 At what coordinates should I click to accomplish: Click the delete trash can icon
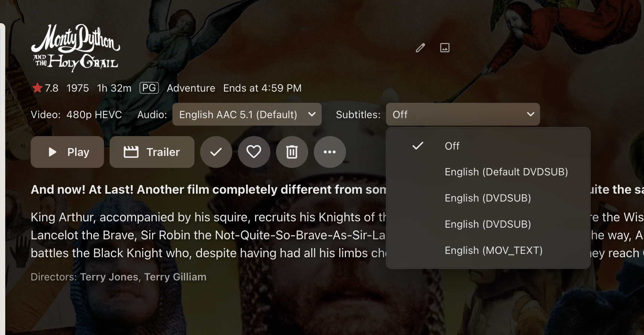[292, 152]
